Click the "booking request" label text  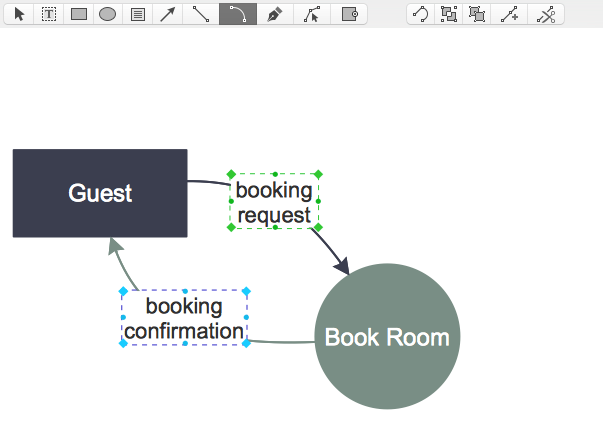point(274,202)
